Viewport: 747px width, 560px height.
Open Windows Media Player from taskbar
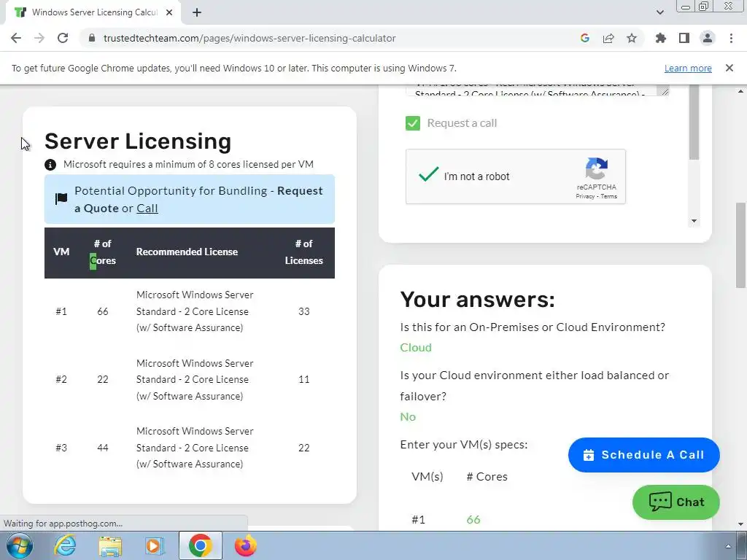click(155, 545)
